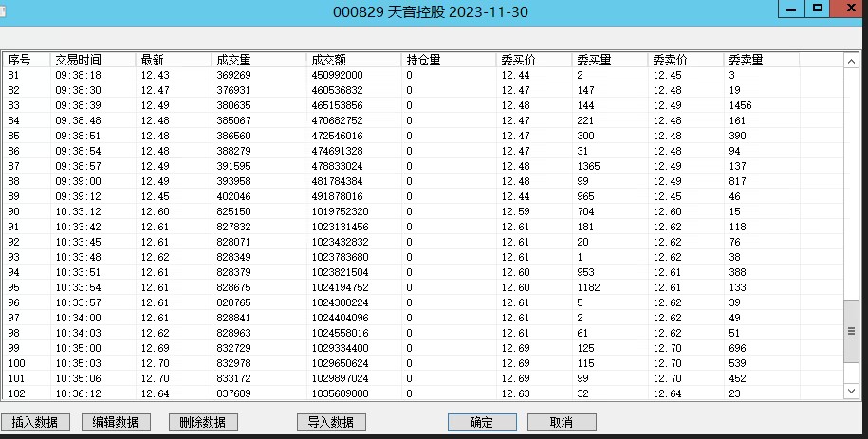Click ask volume cell 817
This screenshot has width=868, height=439.
tap(737, 181)
